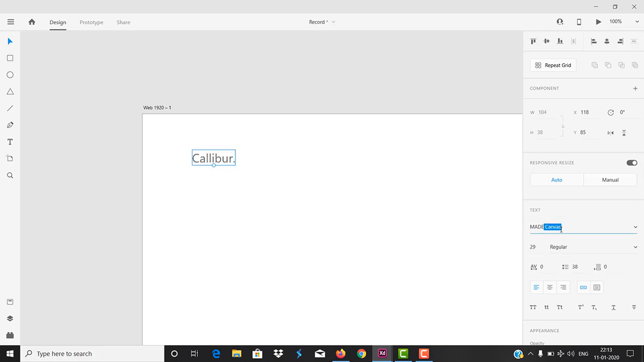This screenshot has width=644, height=362.
Task: Click the font size field showing 29
Action: [x=533, y=247]
